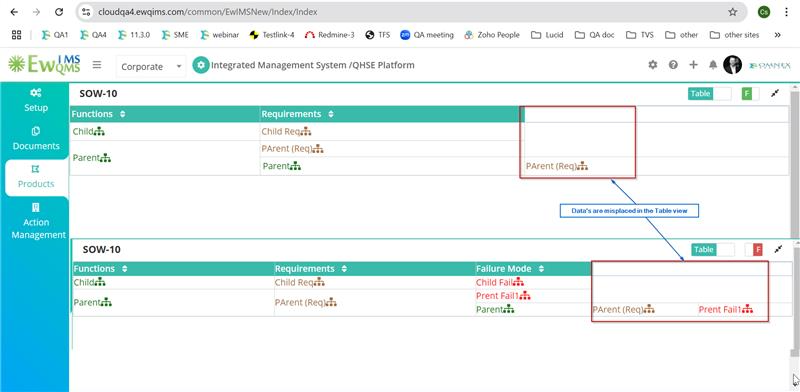Toggle the red F switch in lower panel
The width and height of the screenshot is (800, 392).
point(754,250)
